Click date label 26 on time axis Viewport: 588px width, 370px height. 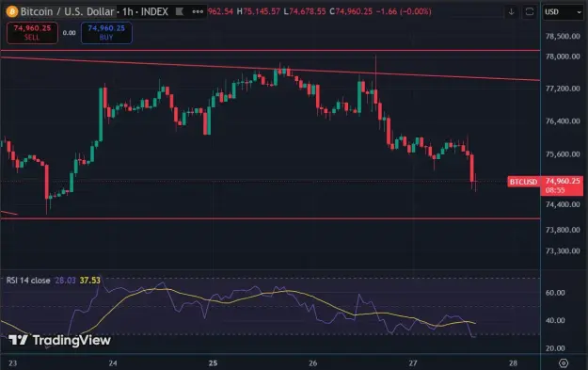click(312, 362)
